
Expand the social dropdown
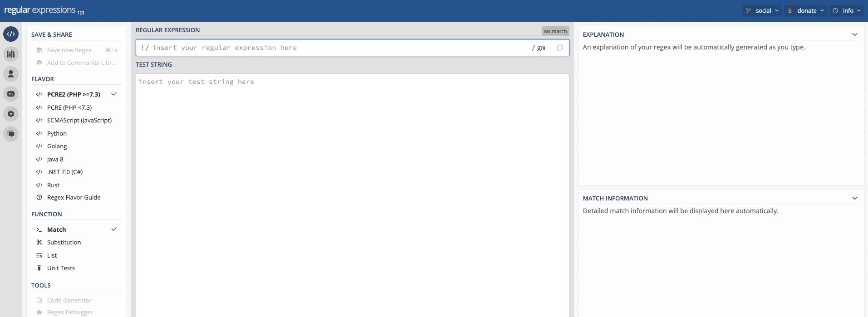pyautogui.click(x=762, y=10)
